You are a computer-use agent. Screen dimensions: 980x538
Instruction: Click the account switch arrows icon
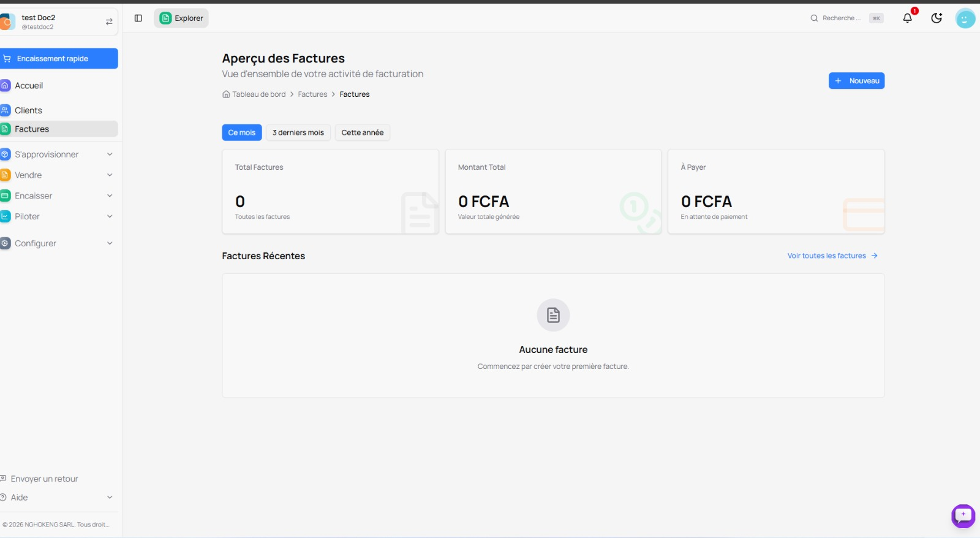109,22
